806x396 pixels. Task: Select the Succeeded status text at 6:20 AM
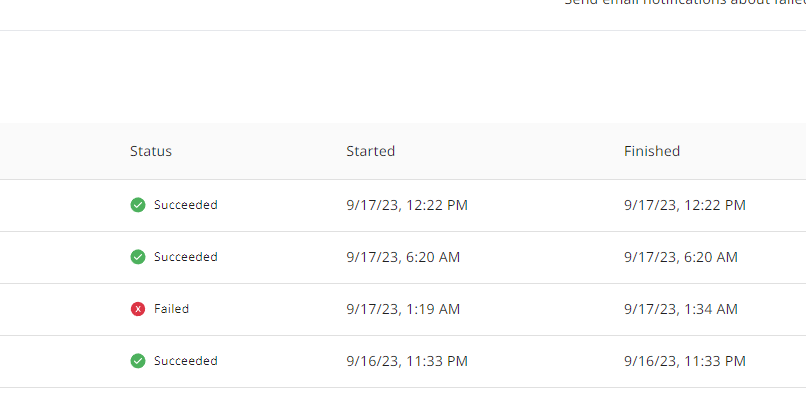186,257
